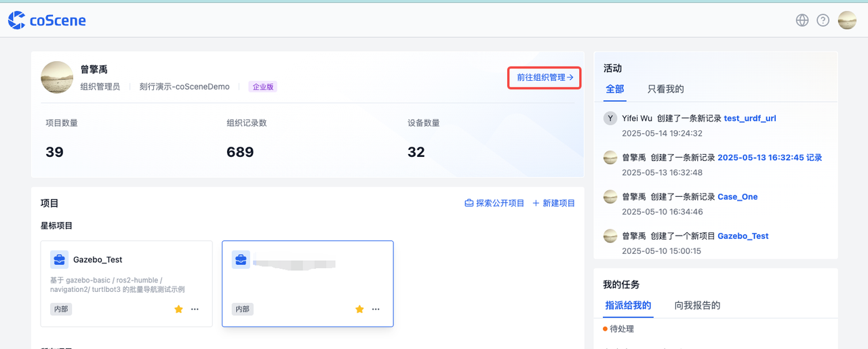
Task: Click timestamp 2025-05-14 19:24:32
Action: pos(662,133)
